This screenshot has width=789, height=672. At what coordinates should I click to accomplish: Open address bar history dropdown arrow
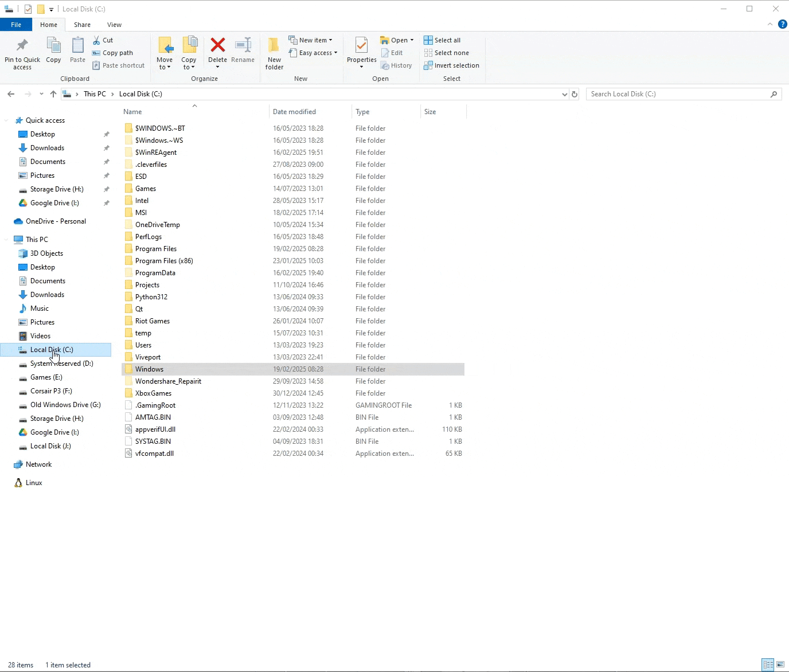point(564,94)
